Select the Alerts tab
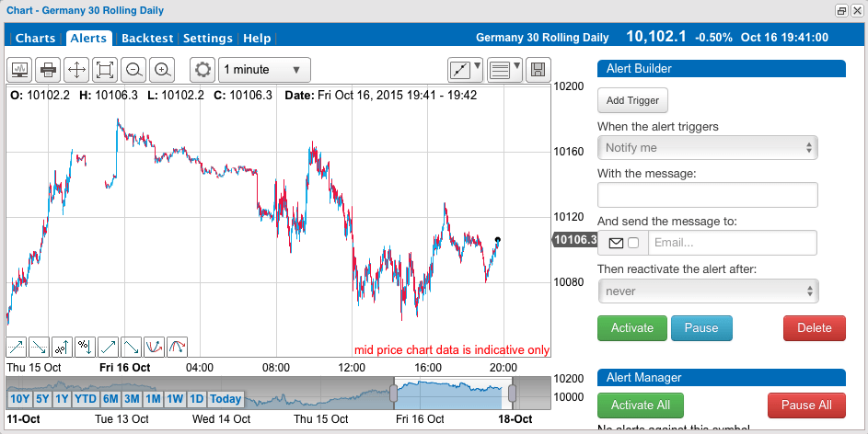 click(88, 38)
